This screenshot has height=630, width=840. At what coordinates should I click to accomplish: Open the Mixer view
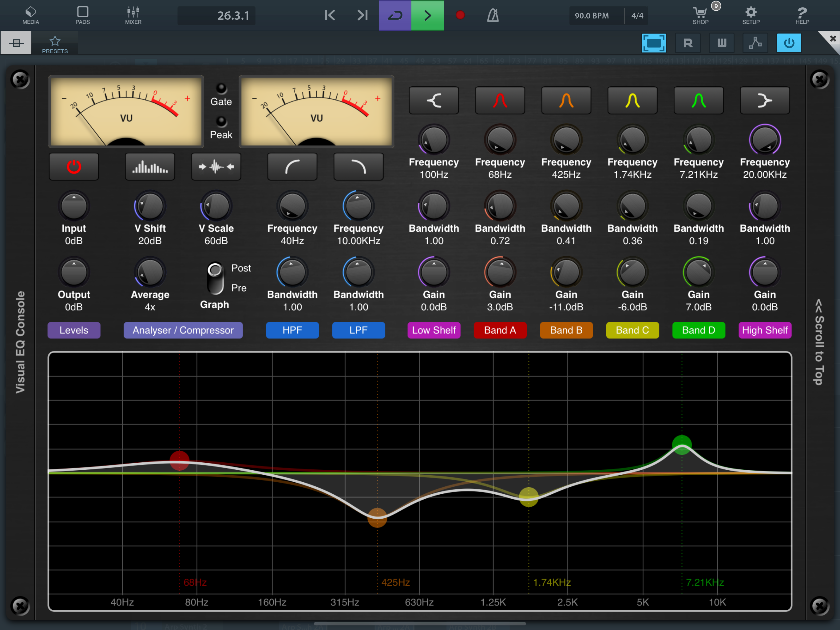[133, 15]
